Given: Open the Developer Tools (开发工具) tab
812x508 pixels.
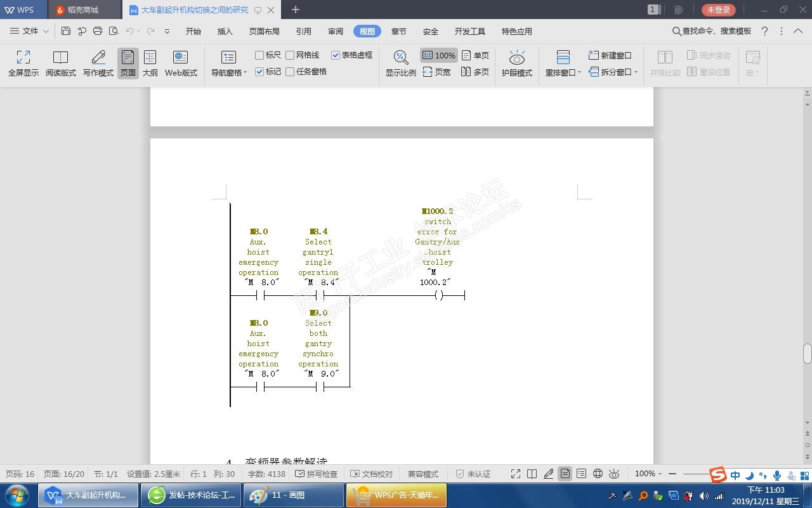Looking at the screenshot, I should pos(470,31).
